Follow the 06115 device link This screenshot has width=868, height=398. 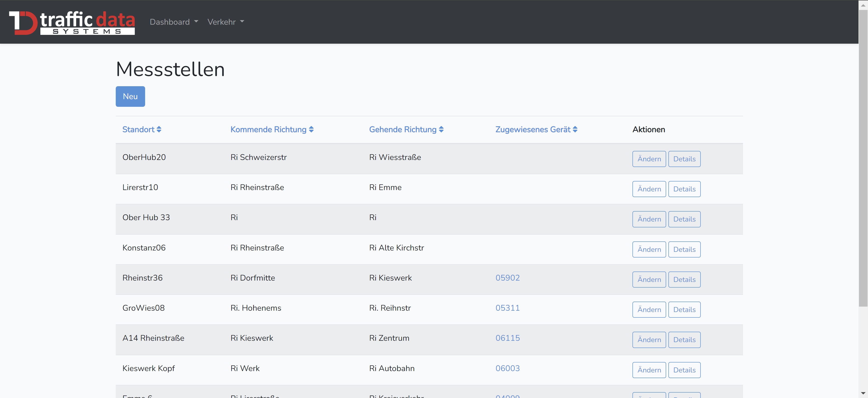click(x=507, y=338)
